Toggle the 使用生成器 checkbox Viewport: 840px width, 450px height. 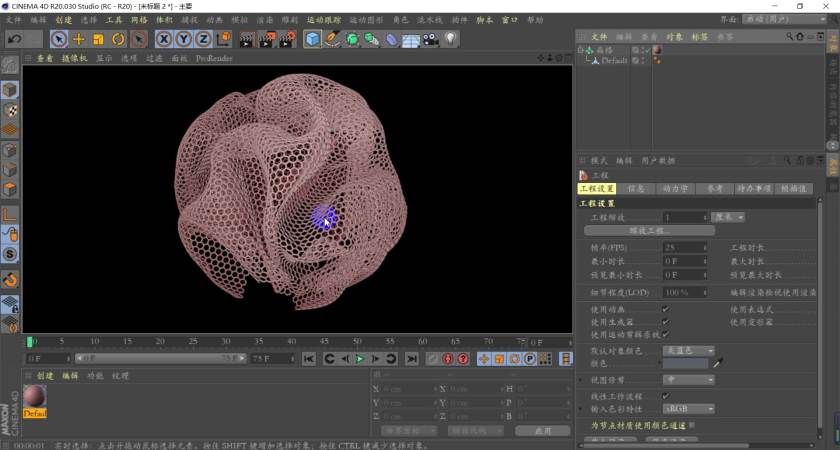tap(666, 322)
